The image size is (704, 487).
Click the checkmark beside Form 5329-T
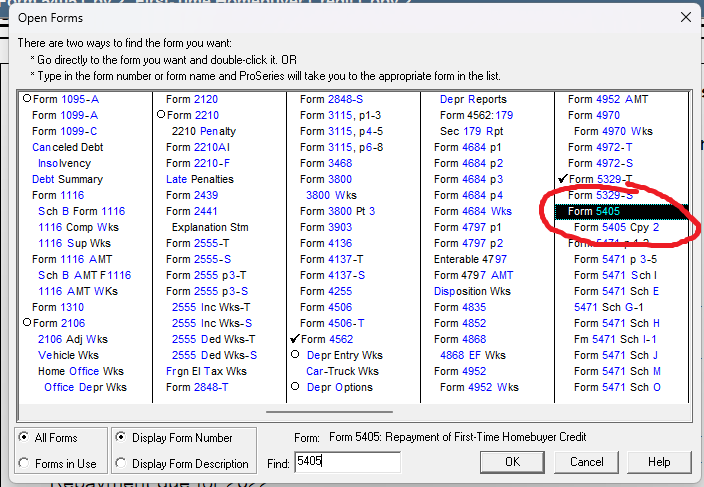pos(562,179)
